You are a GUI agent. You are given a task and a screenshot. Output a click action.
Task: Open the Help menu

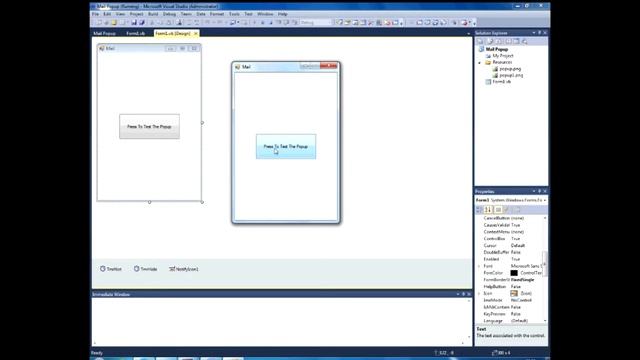[282, 14]
